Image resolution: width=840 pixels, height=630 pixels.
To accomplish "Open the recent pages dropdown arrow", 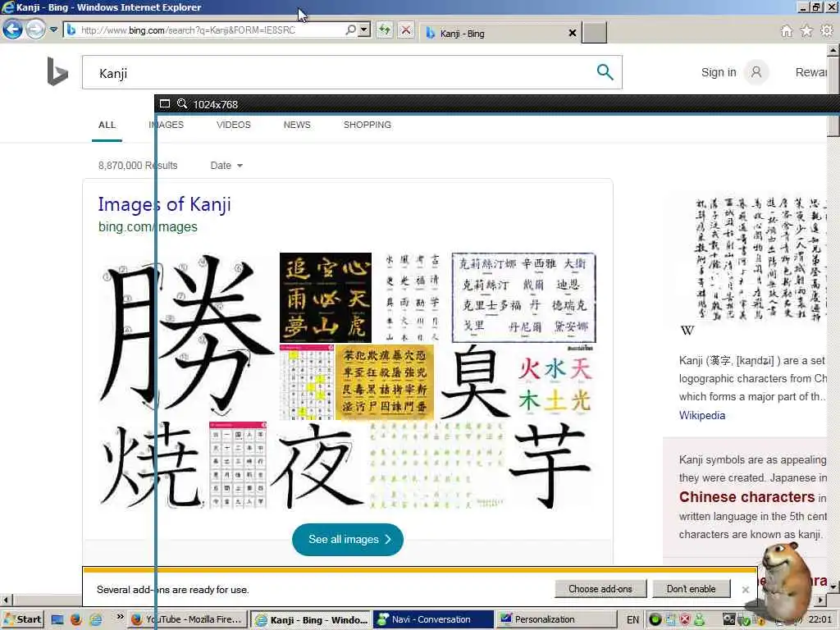I will pos(53,30).
